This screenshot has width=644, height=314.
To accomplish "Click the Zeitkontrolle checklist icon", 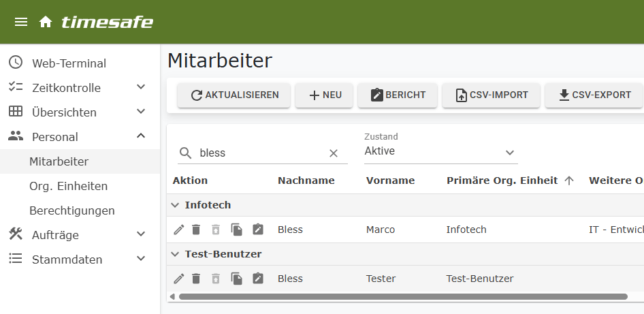I will click(16, 87).
